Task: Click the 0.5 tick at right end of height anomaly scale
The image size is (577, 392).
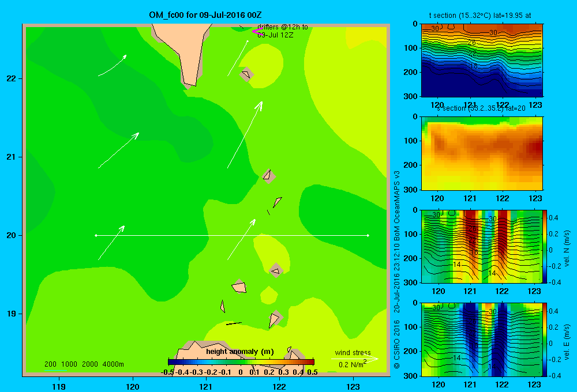Action: pos(312,372)
